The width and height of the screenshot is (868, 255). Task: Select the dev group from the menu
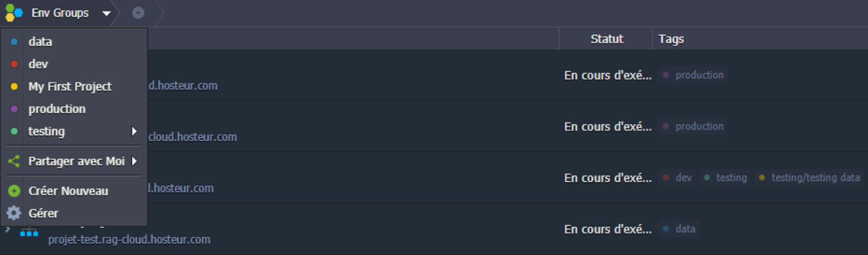pos(38,64)
